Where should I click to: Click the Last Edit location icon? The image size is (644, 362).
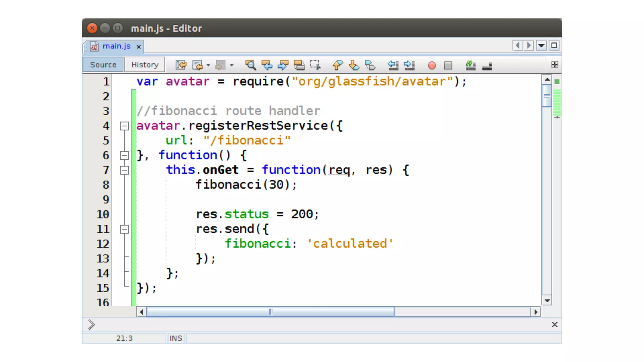(x=181, y=65)
